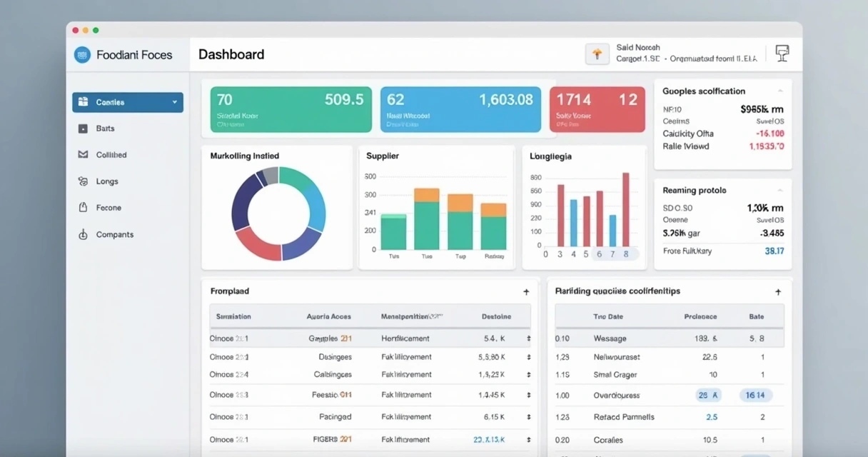Click the Foodiani Foces logo icon
Image resolution: width=868 pixels, height=457 pixels.
(x=81, y=54)
